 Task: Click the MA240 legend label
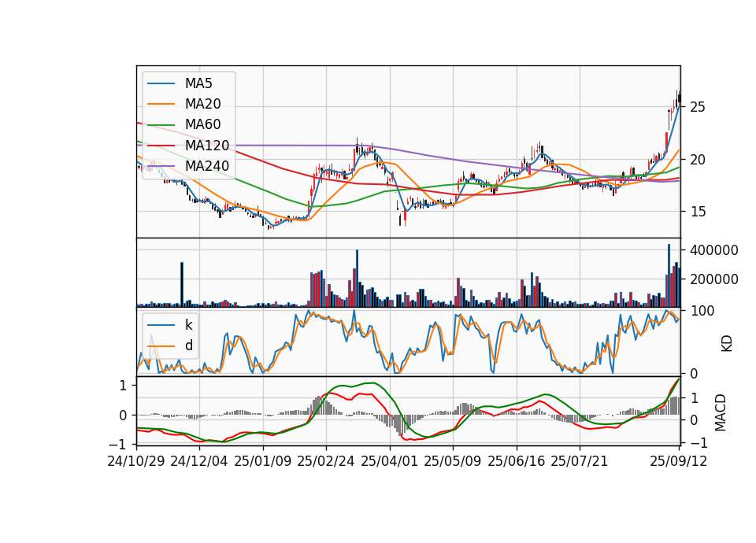click(x=207, y=166)
